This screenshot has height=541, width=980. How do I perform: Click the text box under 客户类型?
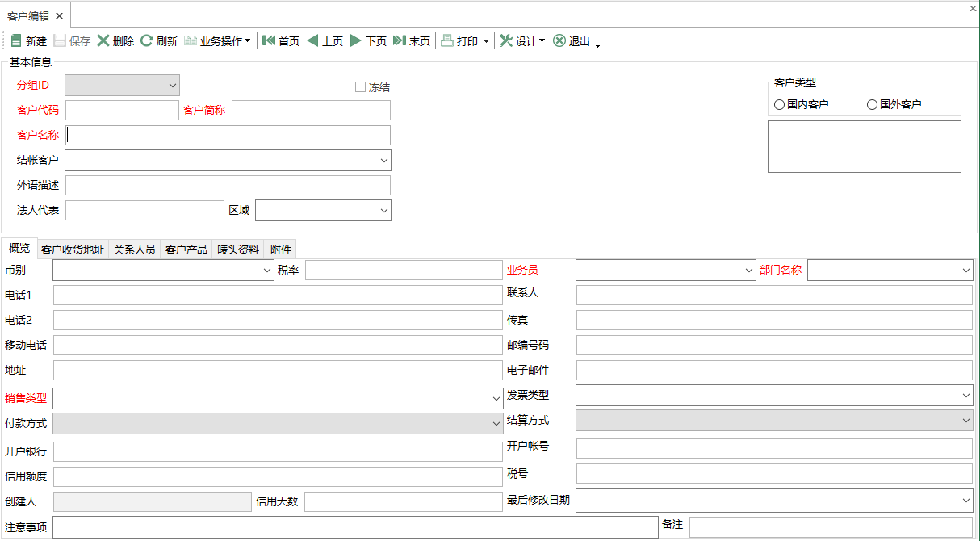point(865,146)
